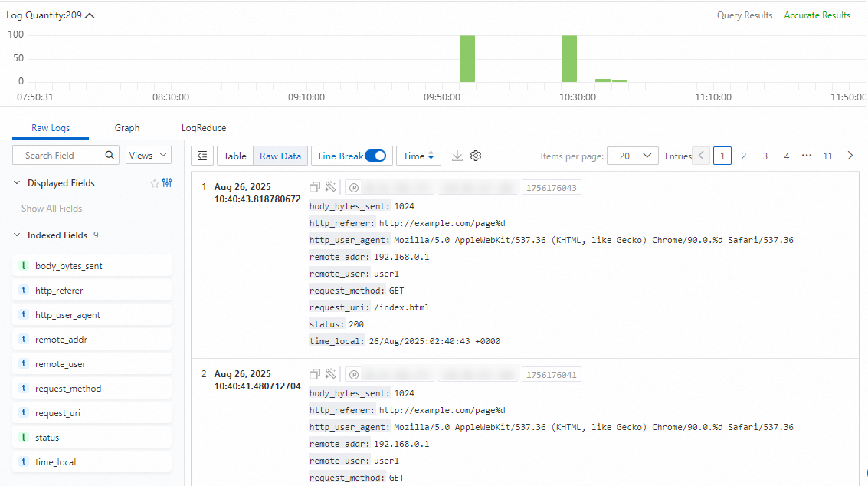Click the text type icon for http_referer
Screen dimensions: 868x486
coord(24,290)
